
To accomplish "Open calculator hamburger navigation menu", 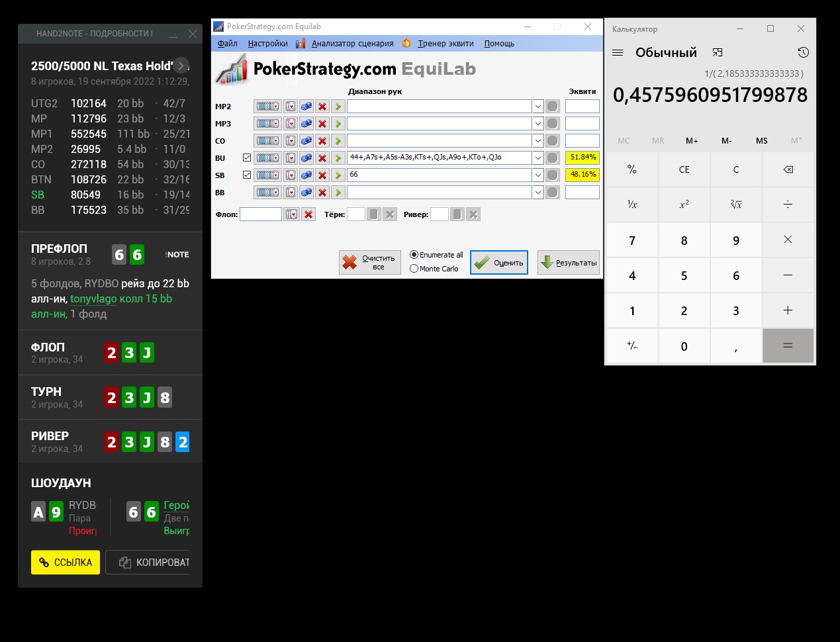I will pyautogui.click(x=618, y=52).
